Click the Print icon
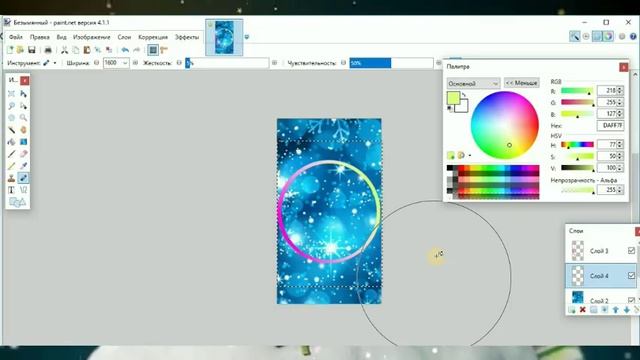 tap(48, 50)
